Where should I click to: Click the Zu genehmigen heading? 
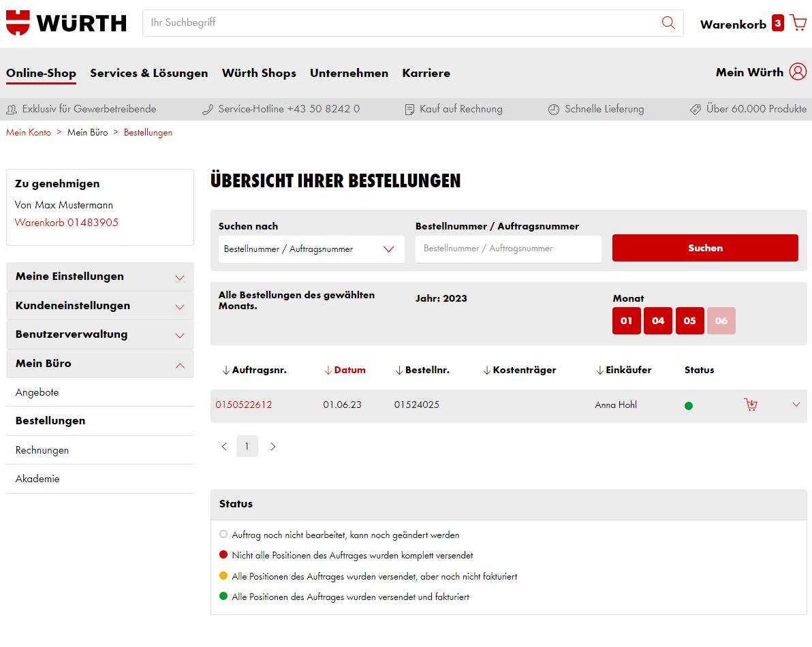[x=57, y=184]
